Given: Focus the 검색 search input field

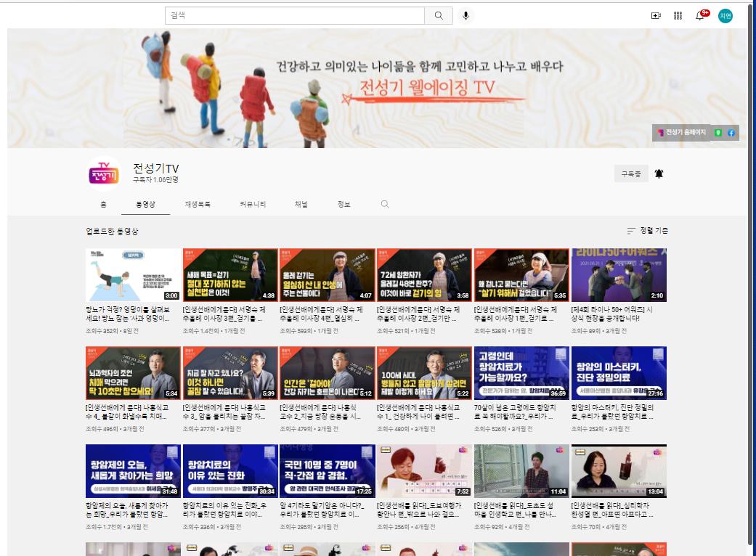Looking at the screenshot, I should click(x=295, y=15).
